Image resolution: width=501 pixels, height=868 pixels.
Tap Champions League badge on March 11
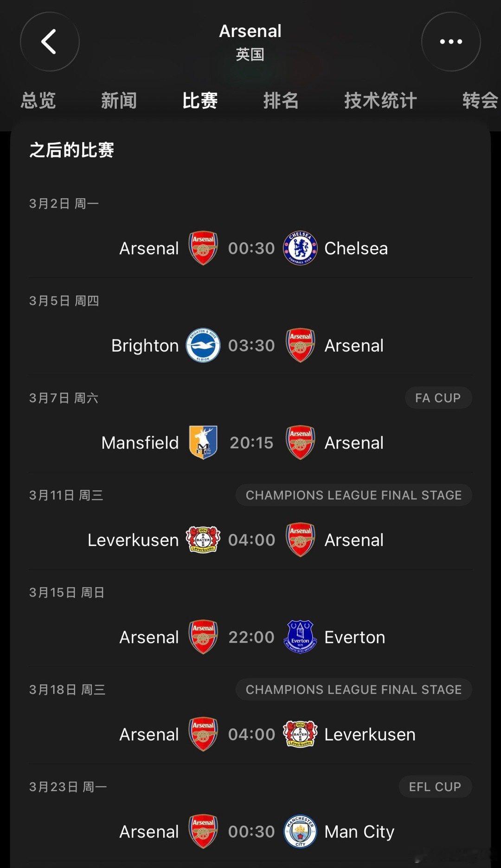point(354,495)
